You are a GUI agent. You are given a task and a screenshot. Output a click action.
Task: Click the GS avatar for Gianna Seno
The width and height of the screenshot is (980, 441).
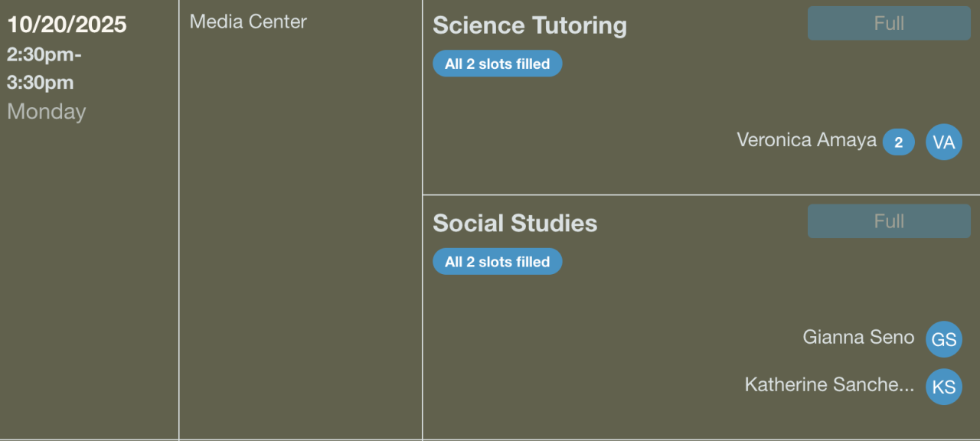pyautogui.click(x=943, y=339)
